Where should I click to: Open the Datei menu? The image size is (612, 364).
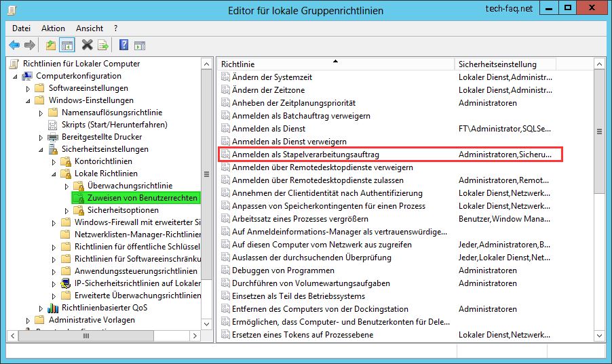coord(21,28)
